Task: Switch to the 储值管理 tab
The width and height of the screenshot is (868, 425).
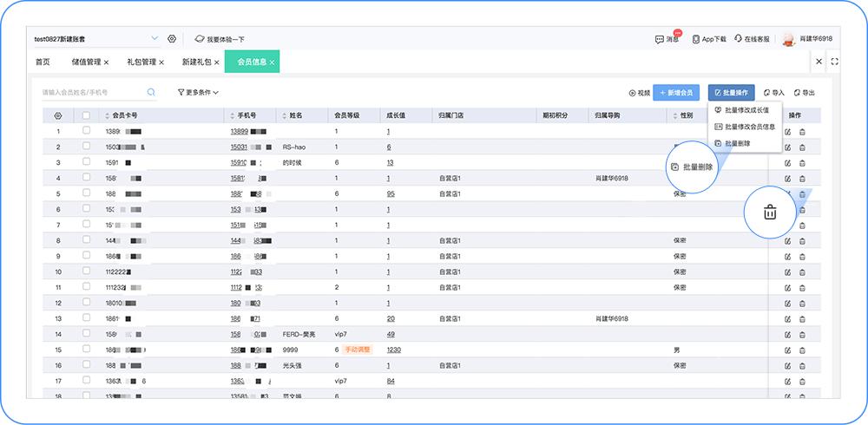Action: [x=86, y=62]
